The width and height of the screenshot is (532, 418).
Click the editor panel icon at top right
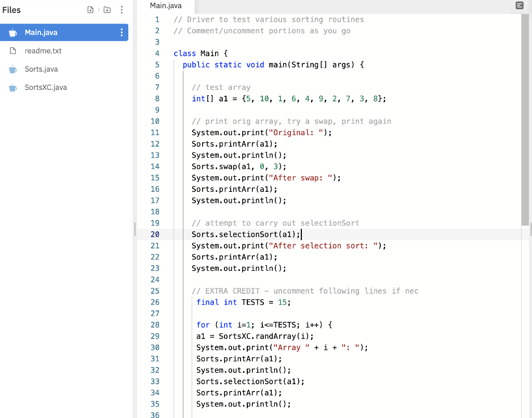[x=520, y=5]
